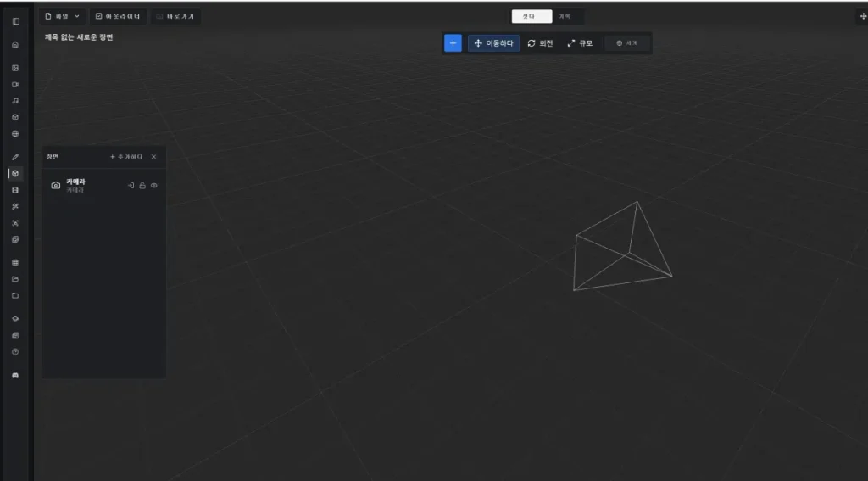Click the move arrows icon at top right
Image resolution: width=868 pixels, height=481 pixels.
point(862,17)
